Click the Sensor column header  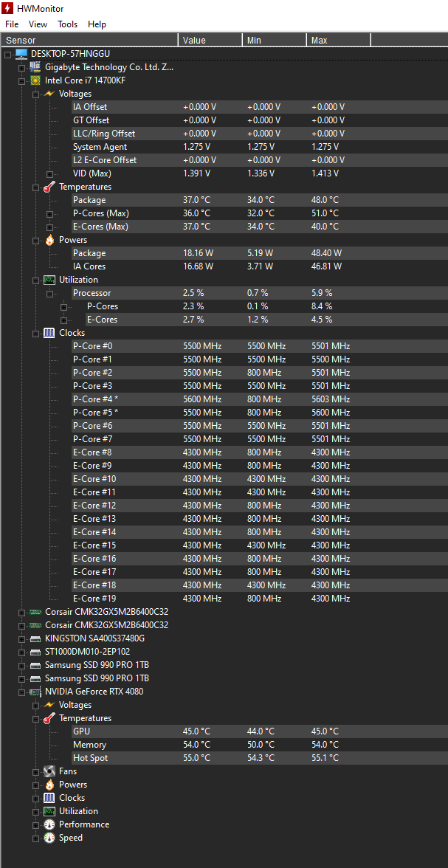[x=89, y=41]
